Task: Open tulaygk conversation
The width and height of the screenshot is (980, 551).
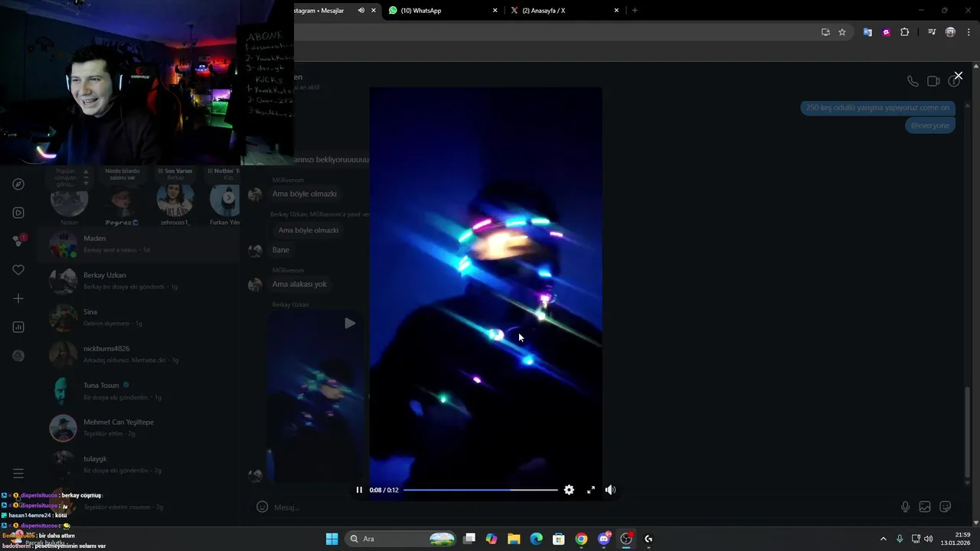Action: click(x=139, y=465)
